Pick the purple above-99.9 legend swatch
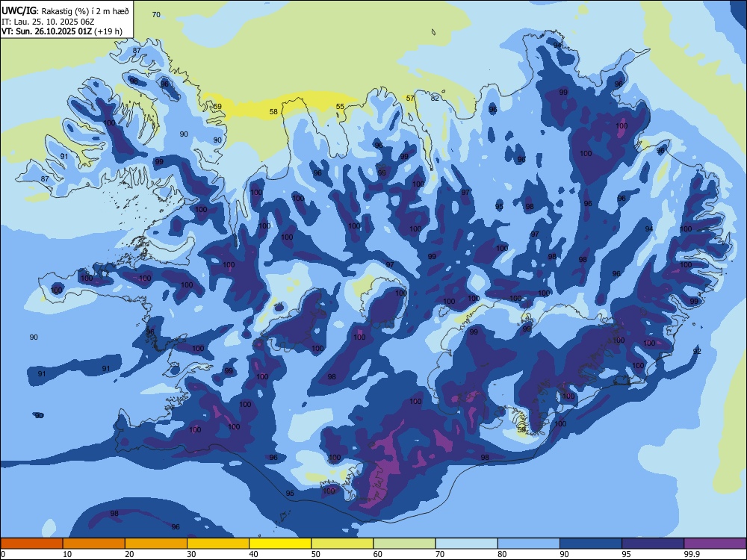 pyautogui.click(x=715, y=544)
